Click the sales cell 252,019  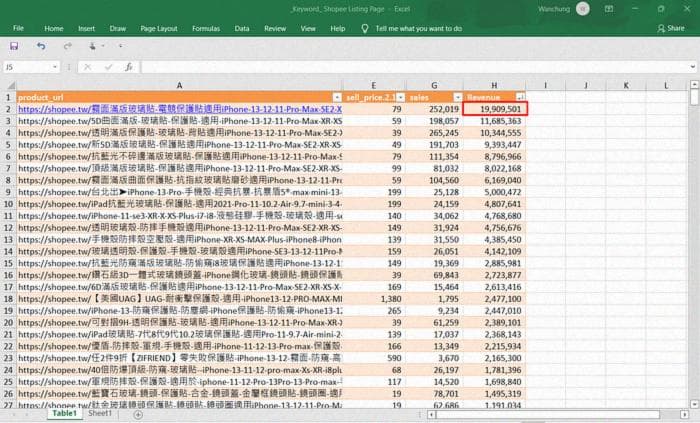(x=434, y=109)
